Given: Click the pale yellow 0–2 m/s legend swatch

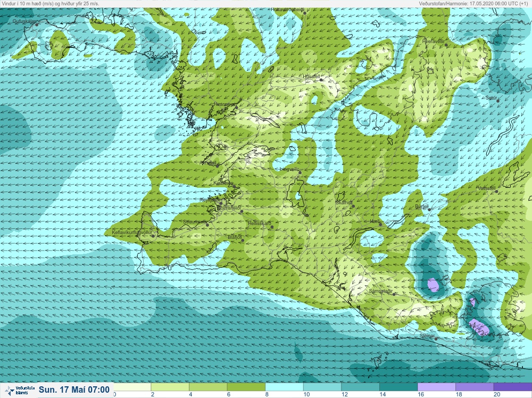Looking at the screenshot, I should point(132,387).
